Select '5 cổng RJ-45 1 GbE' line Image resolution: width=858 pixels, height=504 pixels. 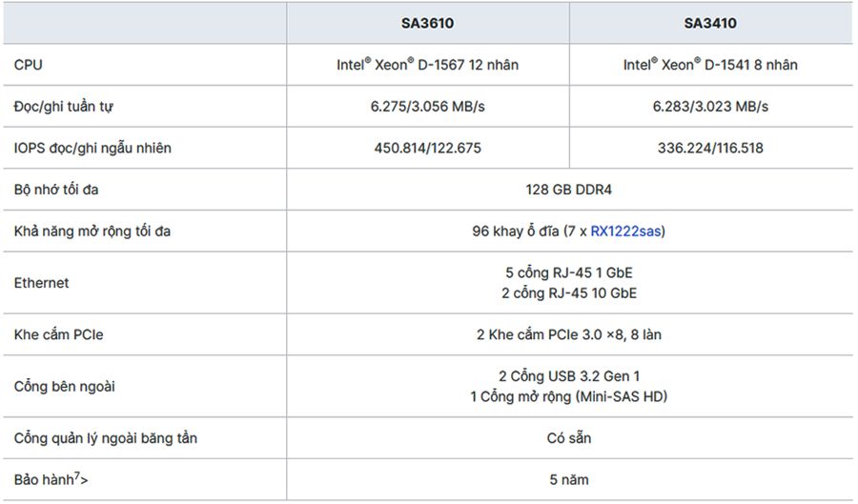(568, 272)
